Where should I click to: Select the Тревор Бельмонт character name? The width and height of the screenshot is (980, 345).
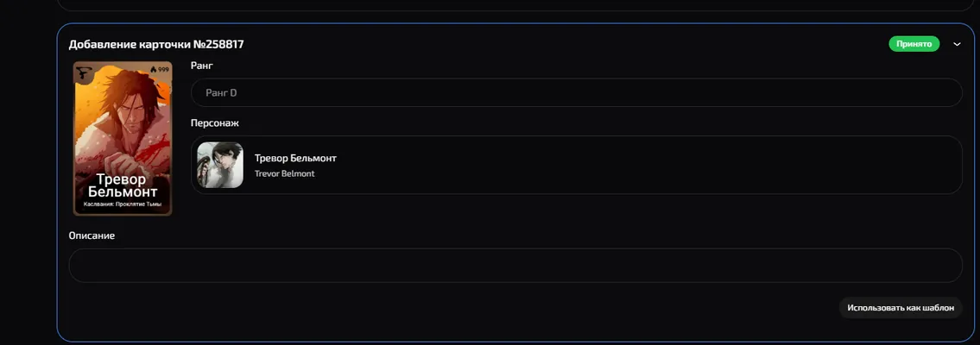pos(295,158)
